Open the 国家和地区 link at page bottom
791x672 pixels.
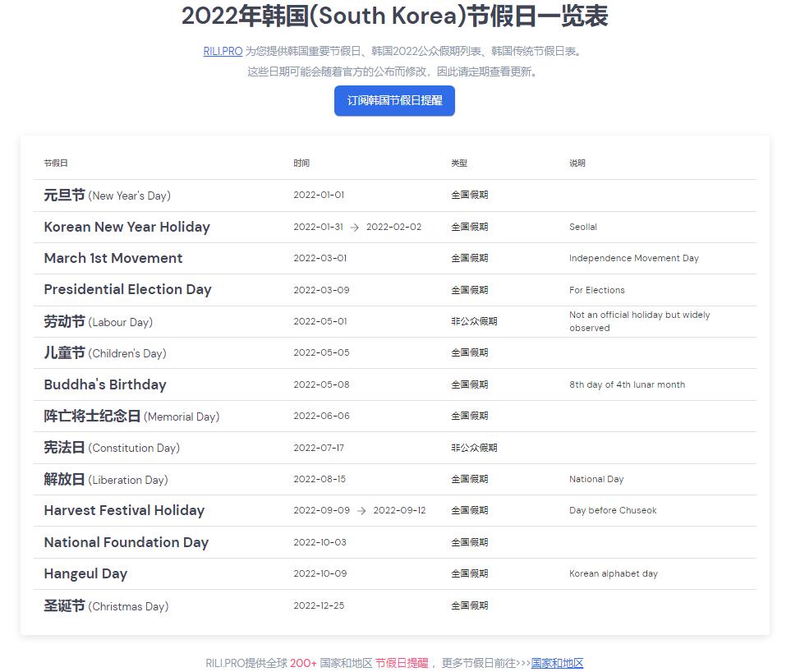tap(559, 663)
